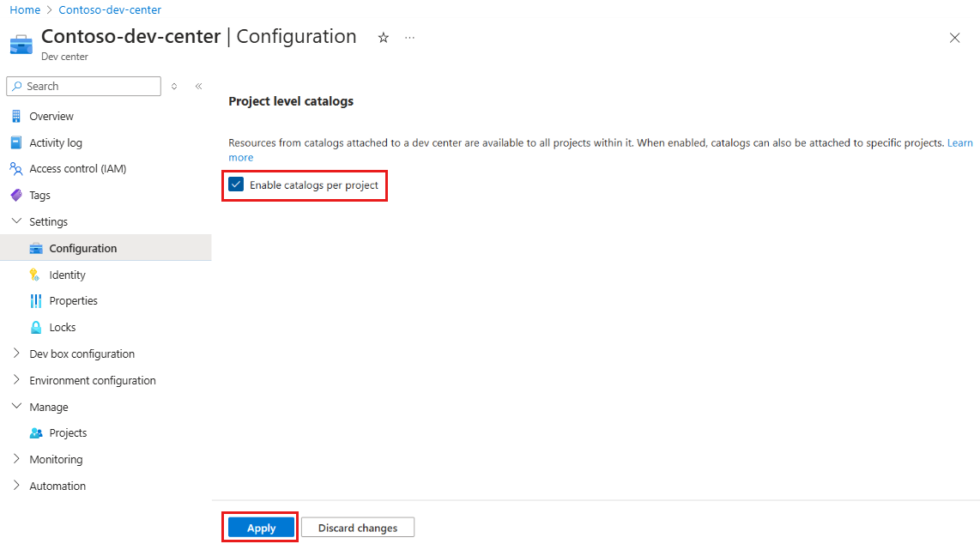
Task: Click the Projects people icon
Action: point(36,433)
